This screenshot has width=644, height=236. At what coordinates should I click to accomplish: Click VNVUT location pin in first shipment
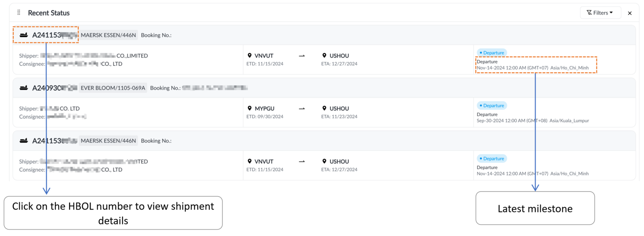click(250, 55)
